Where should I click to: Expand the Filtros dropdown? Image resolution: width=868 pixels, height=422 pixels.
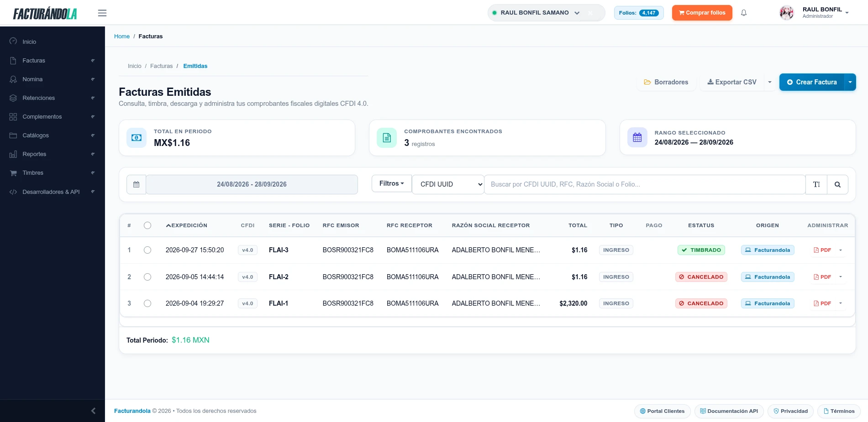(x=392, y=183)
